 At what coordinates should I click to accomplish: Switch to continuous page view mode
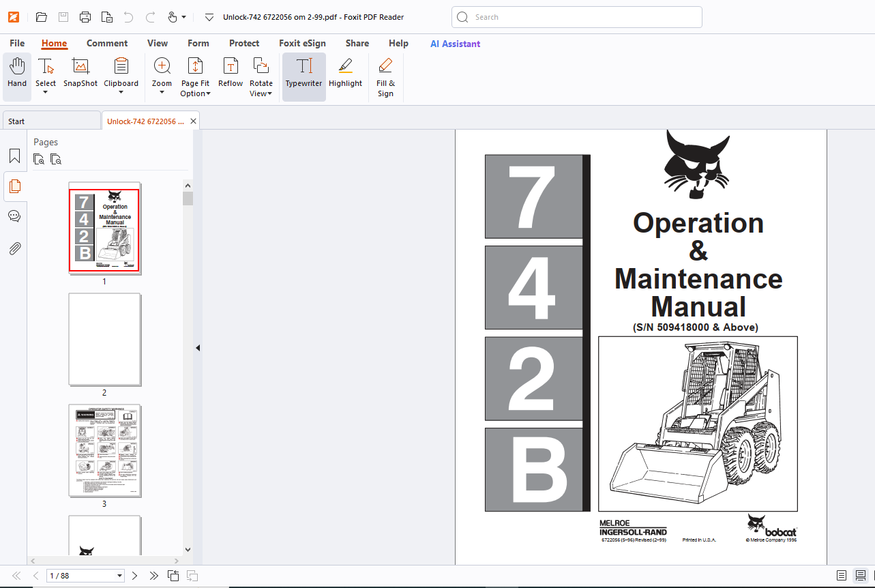pyautogui.click(x=861, y=576)
